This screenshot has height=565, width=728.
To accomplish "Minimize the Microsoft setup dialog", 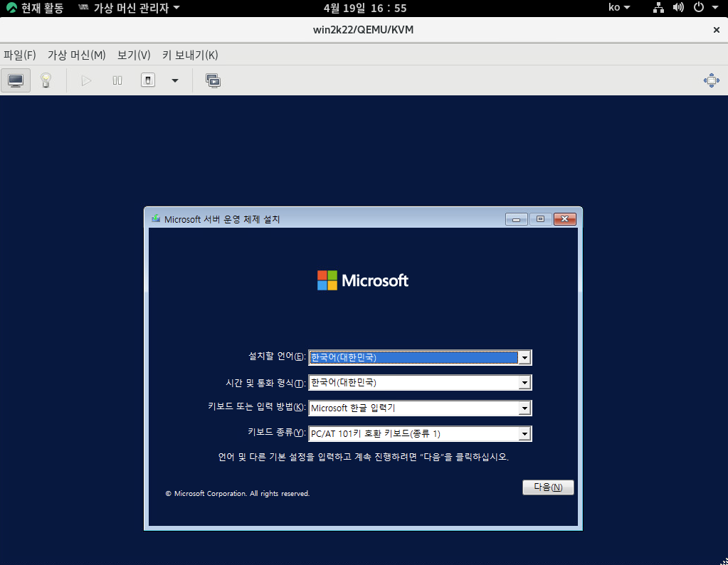I will (x=516, y=219).
